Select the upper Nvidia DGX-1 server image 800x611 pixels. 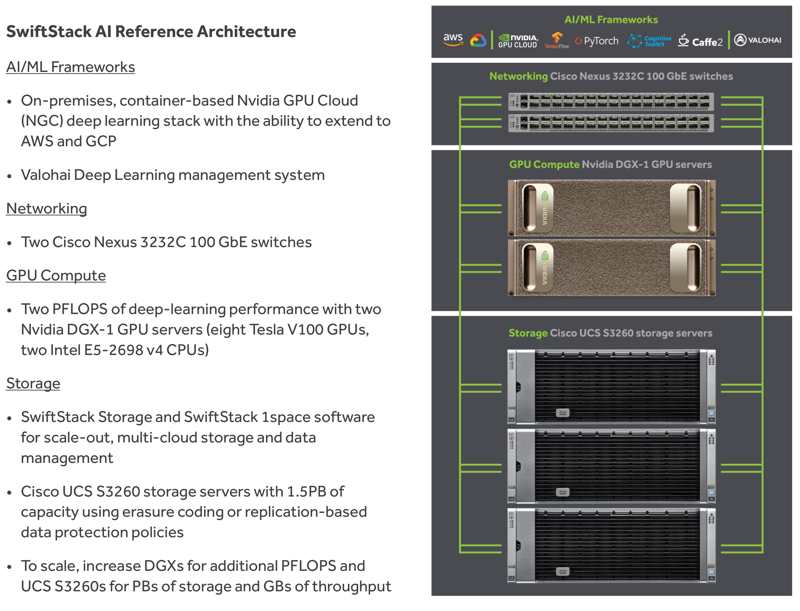click(x=612, y=208)
